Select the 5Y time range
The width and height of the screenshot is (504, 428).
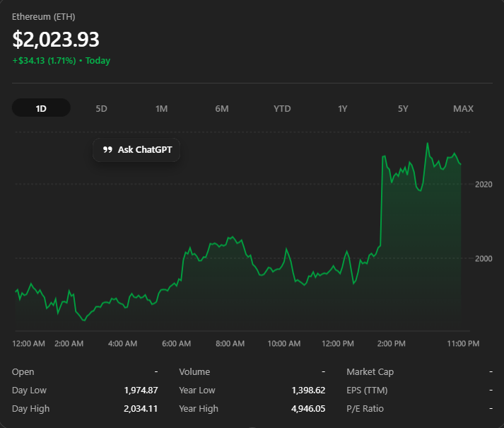click(403, 109)
